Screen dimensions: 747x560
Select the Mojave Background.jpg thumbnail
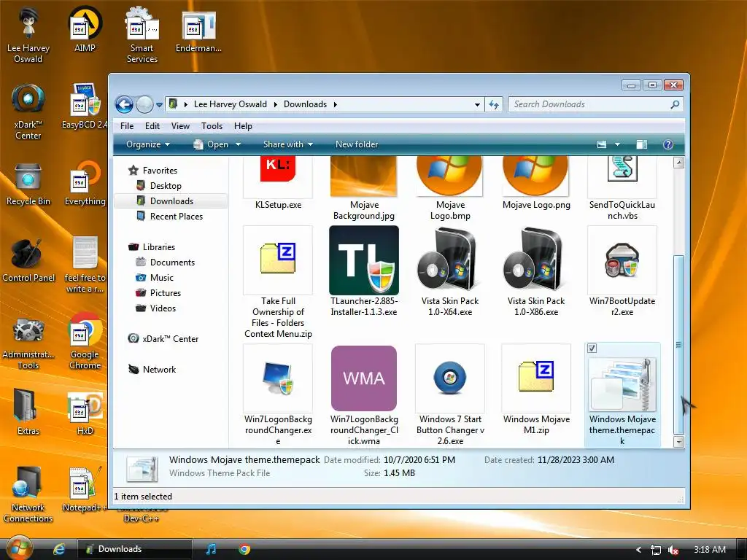point(363,176)
